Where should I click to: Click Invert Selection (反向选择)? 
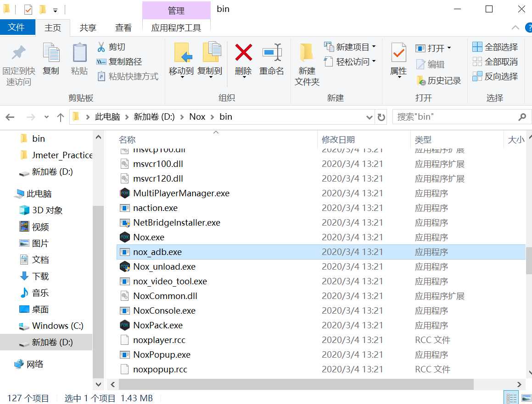(x=495, y=77)
